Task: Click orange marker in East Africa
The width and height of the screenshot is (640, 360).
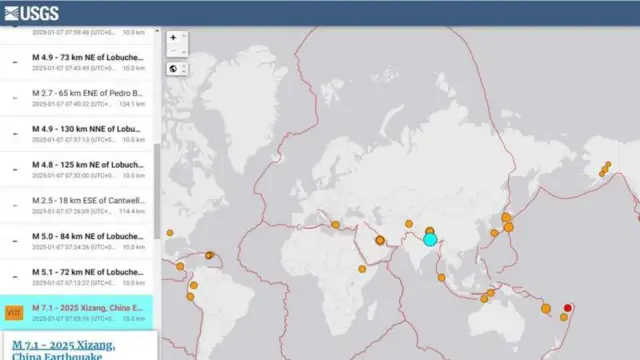Action: (362, 269)
